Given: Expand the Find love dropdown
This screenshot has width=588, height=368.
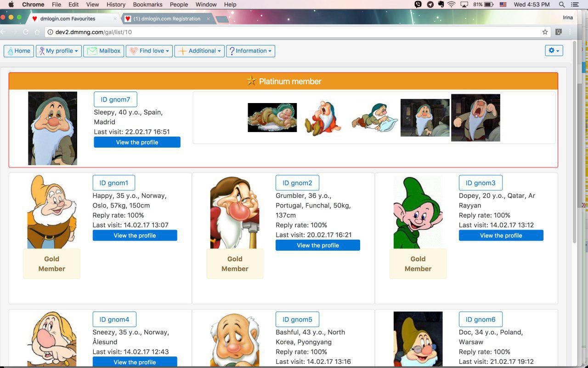Looking at the screenshot, I should 149,51.
